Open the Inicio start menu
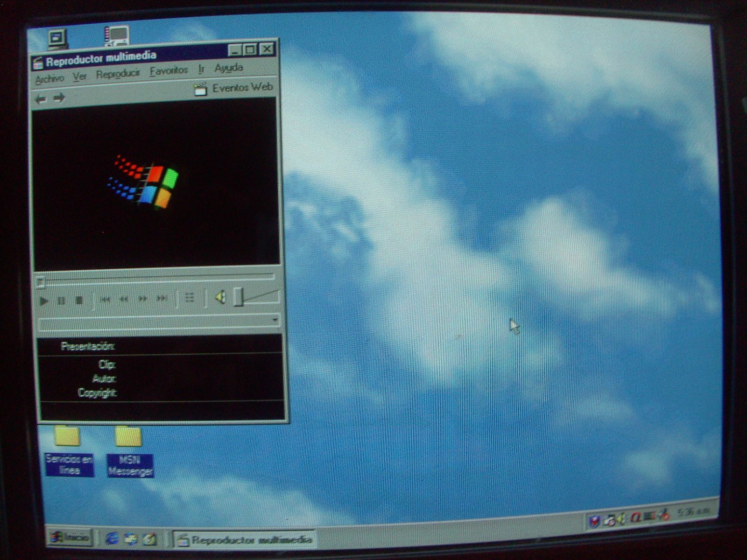Viewport: 747px width, 560px height. point(70,538)
